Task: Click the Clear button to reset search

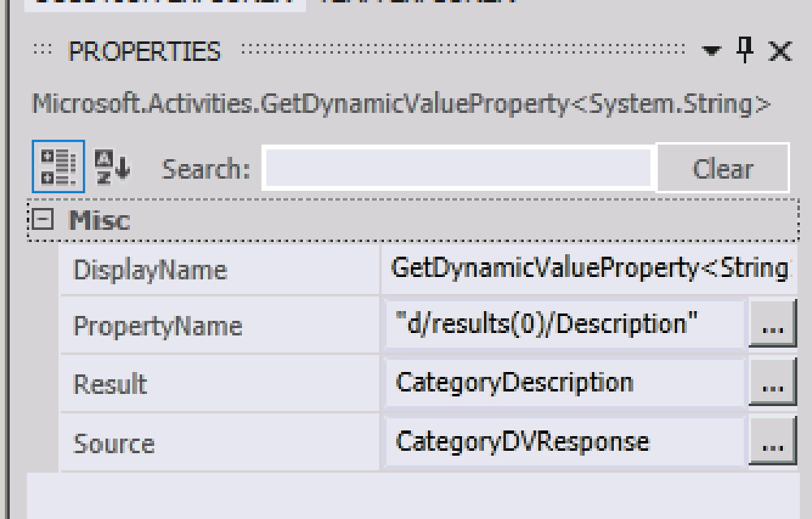Action: coord(725,167)
